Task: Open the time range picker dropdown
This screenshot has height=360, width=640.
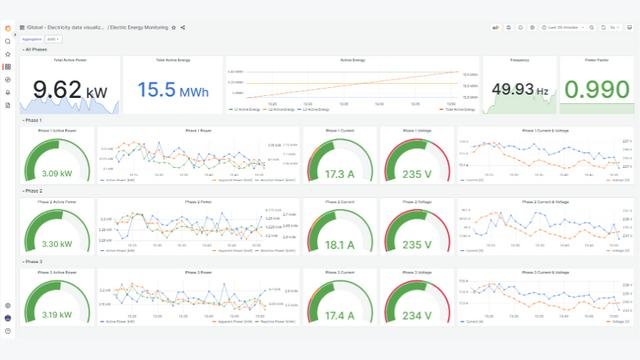Action: [562, 27]
